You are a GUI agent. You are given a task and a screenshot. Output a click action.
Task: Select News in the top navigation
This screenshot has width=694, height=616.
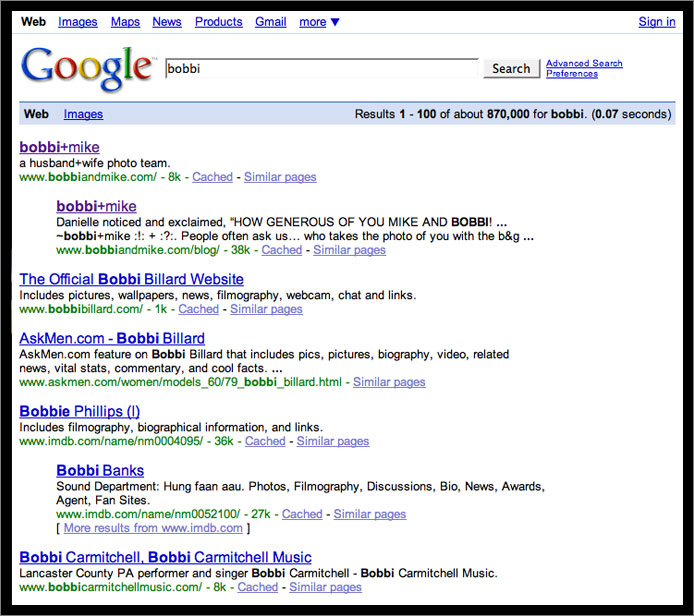coord(167,22)
